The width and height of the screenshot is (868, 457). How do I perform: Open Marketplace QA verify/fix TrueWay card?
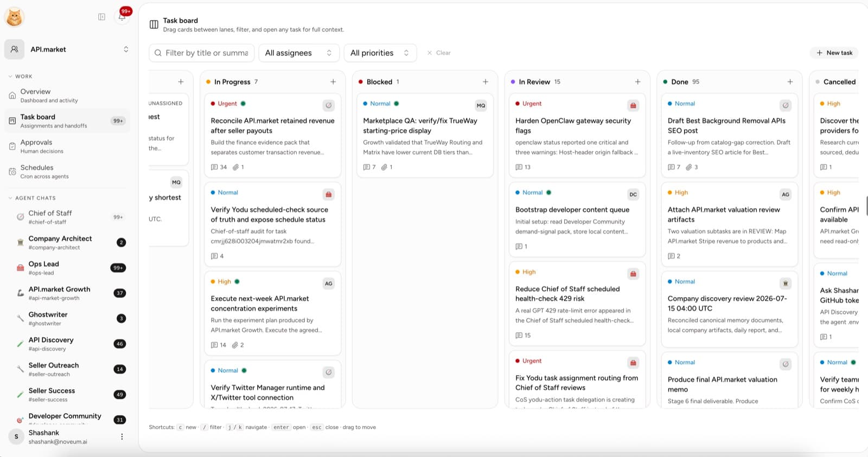(x=425, y=136)
